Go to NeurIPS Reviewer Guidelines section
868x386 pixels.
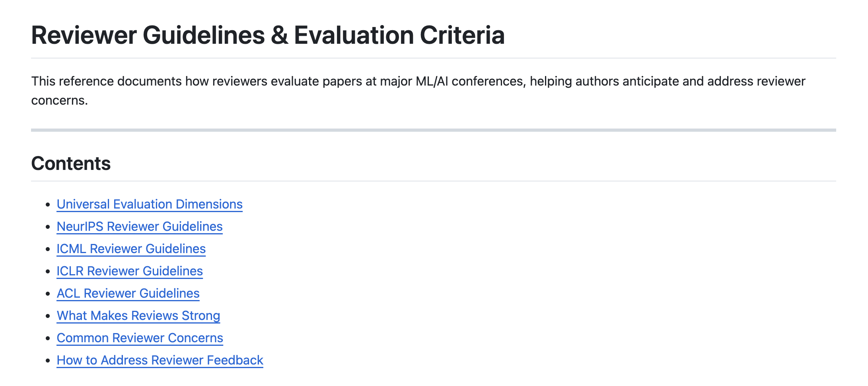(139, 226)
